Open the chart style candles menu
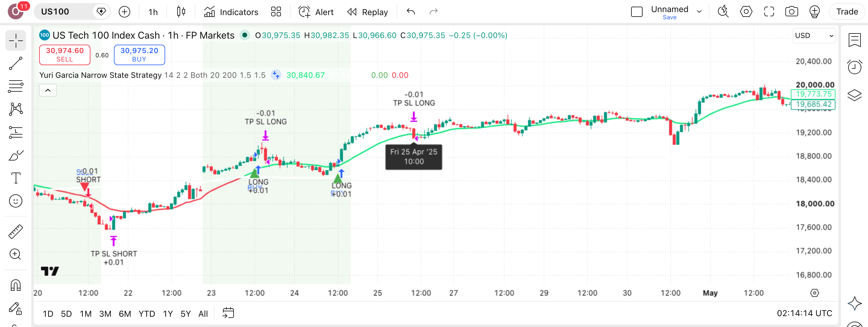This screenshot has width=868, height=327. [x=181, y=12]
